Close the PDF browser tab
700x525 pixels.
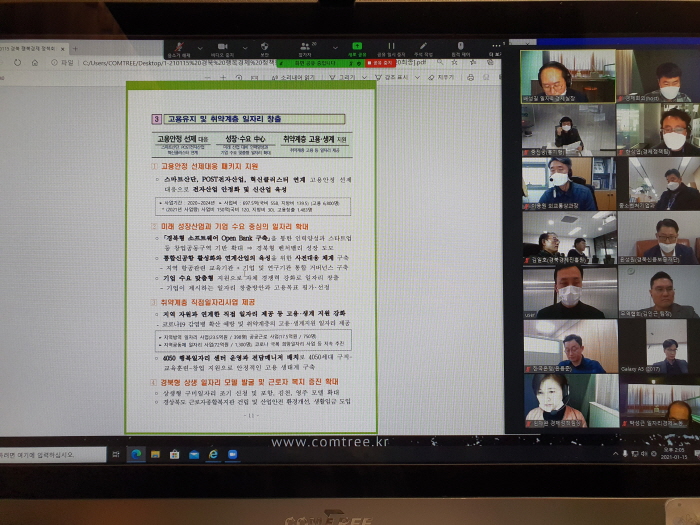[63, 49]
